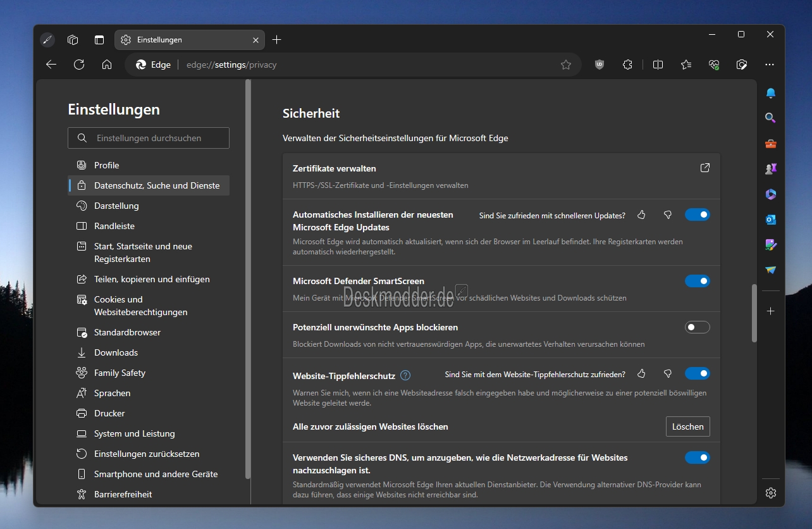Select the Einstellungen tab
The image size is (812, 529).
190,40
